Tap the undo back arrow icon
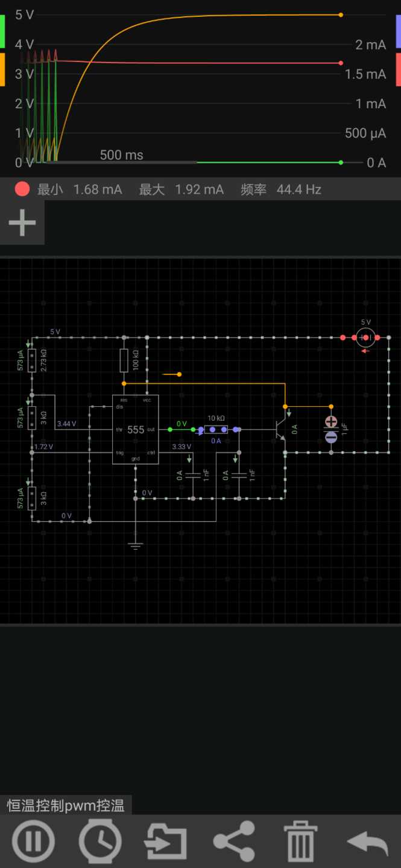Image resolution: width=401 pixels, height=868 pixels. coord(367,841)
